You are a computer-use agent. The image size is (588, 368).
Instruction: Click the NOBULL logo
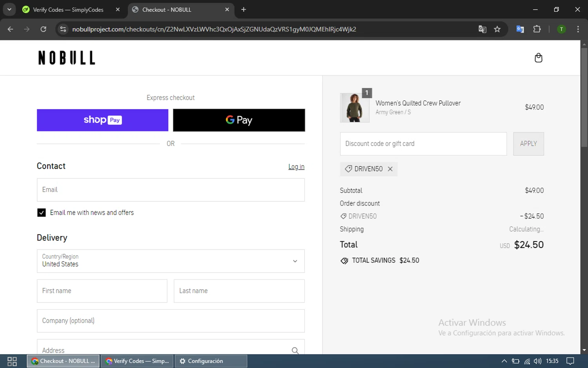click(x=66, y=58)
